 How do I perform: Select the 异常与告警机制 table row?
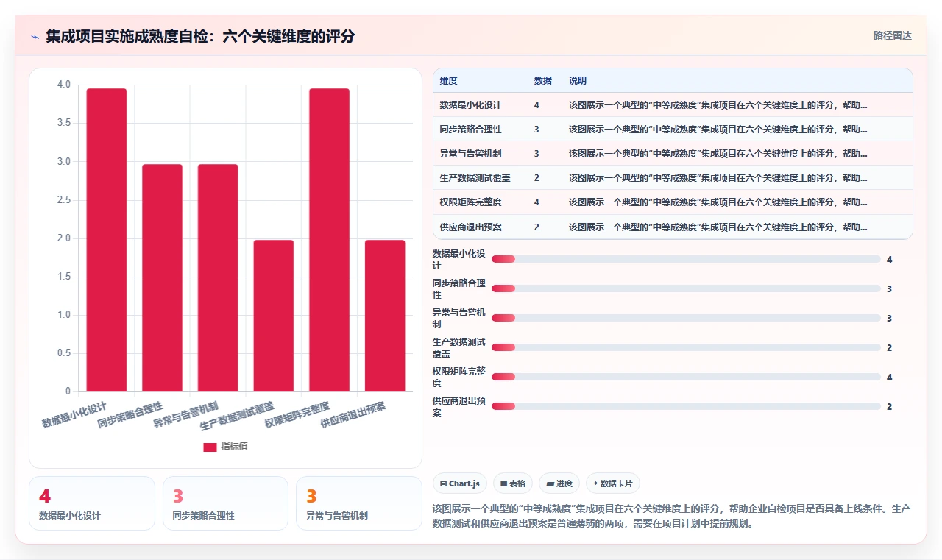pyautogui.click(x=673, y=154)
